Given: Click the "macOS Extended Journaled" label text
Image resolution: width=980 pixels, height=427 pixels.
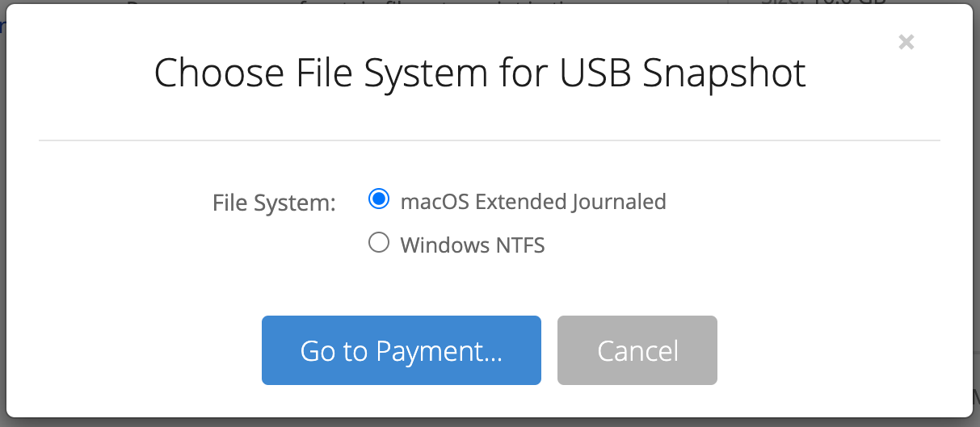Looking at the screenshot, I should [533, 201].
